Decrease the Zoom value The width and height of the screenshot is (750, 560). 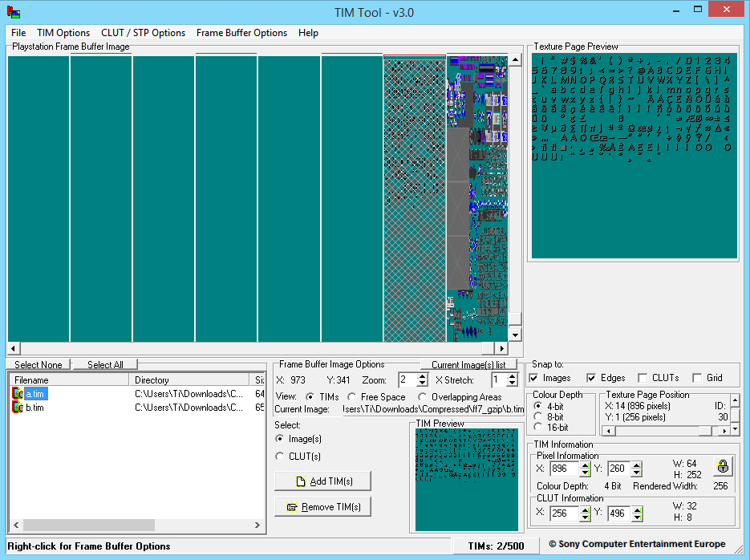point(422,383)
